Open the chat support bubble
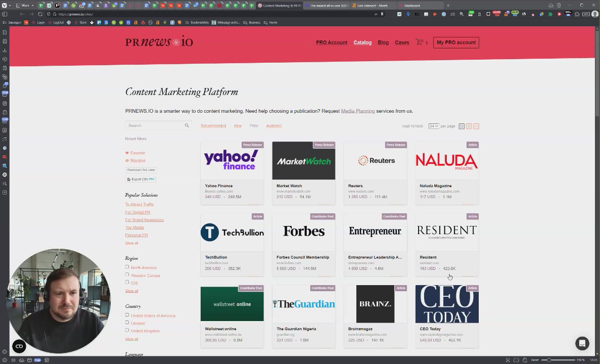 click(582, 343)
